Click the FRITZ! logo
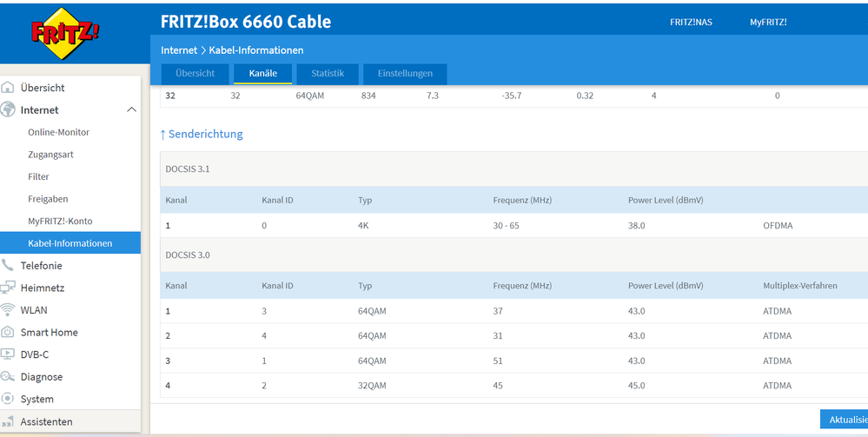Viewport: 868px width, 437px height. 65,34
